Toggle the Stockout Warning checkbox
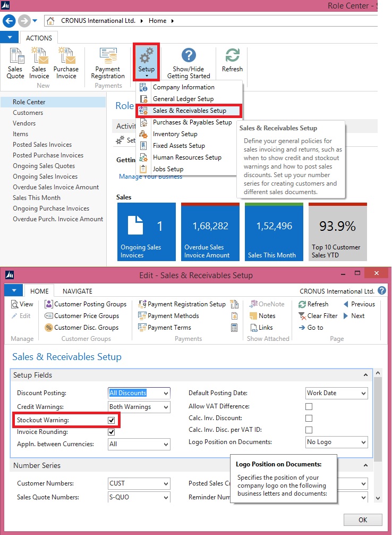The height and width of the screenshot is (535, 392). pos(112,420)
